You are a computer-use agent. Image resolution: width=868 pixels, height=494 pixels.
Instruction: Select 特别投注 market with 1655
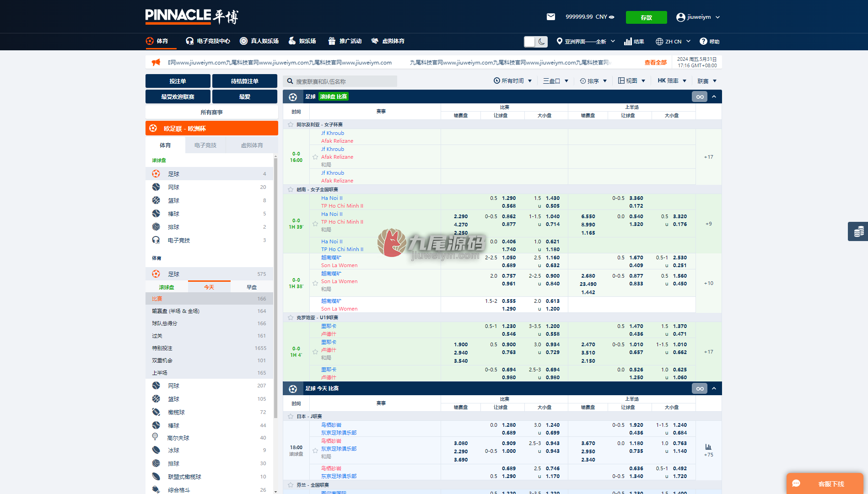[x=209, y=348]
